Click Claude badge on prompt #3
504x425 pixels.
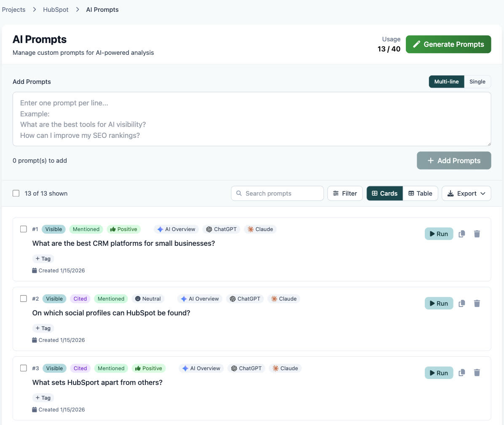(x=285, y=368)
